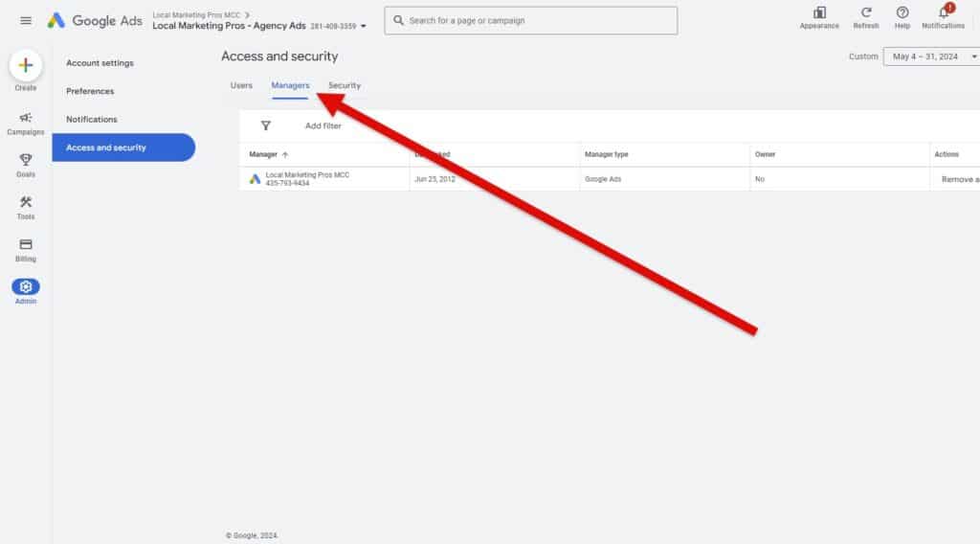Screen dimensions: 980x544
Task: Sort by the Manager column arrow
Action: [x=285, y=154]
